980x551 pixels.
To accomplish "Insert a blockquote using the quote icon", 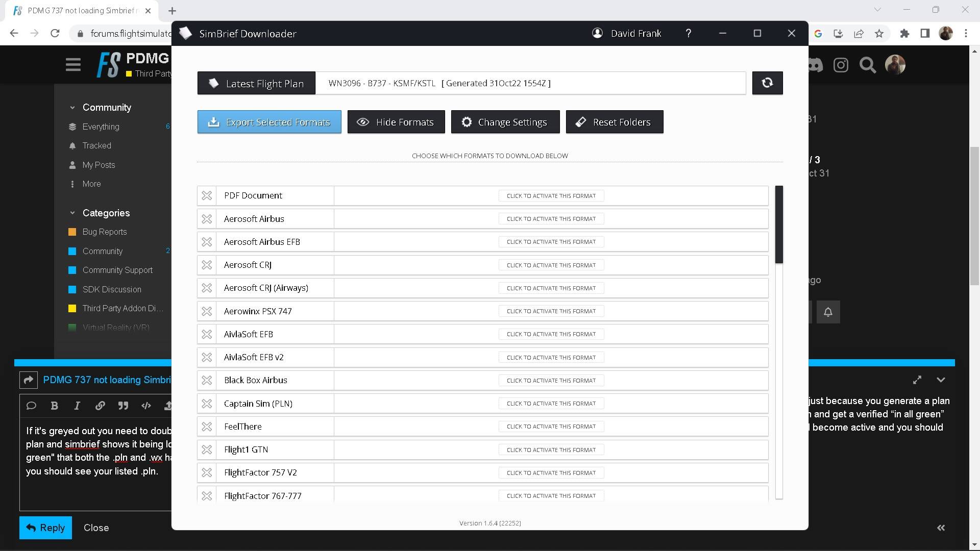I will (123, 406).
